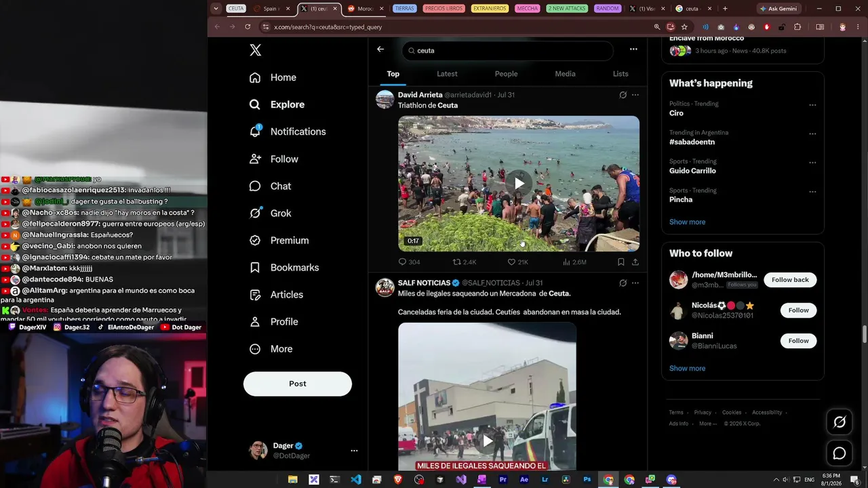Switch to the Latest search tab
868x488 pixels.
point(447,74)
